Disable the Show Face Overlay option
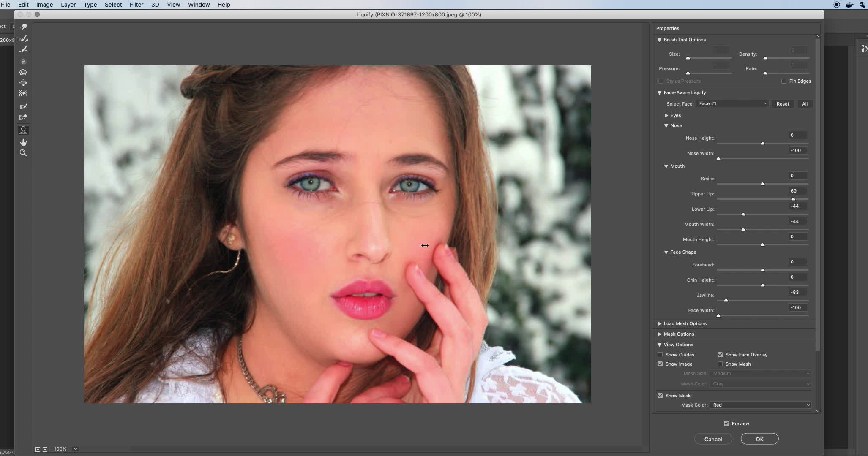Viewport: 868px width, 456px height. 720,355
